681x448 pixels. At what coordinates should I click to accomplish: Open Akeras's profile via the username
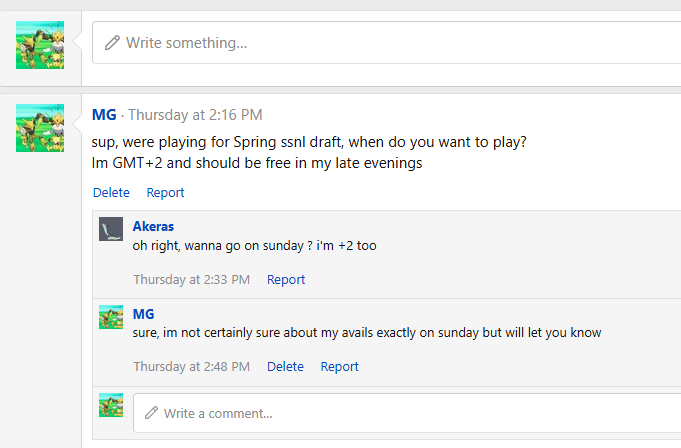153,227
